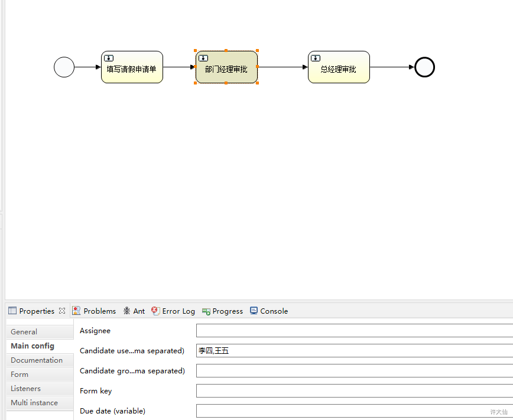Screen dimensions: 513x420
Task: Select the 部门经理审批 user task
Action: click(226, 67)
